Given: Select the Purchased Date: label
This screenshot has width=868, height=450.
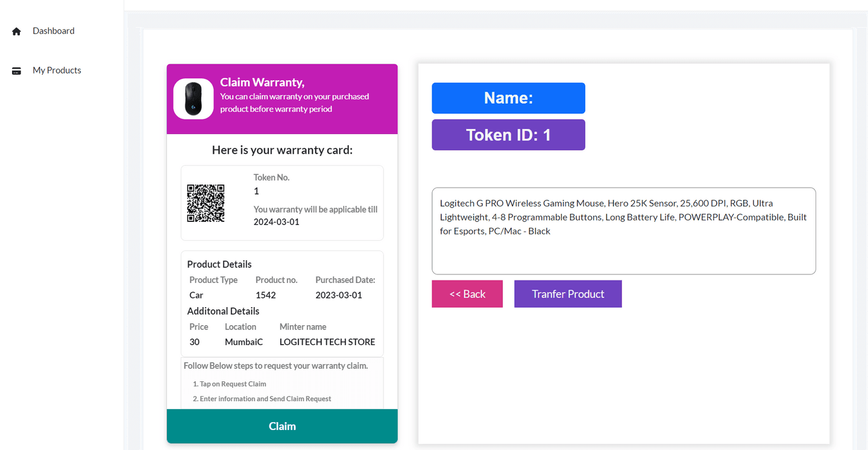Looking at the screenshot, I should point(345,280).
